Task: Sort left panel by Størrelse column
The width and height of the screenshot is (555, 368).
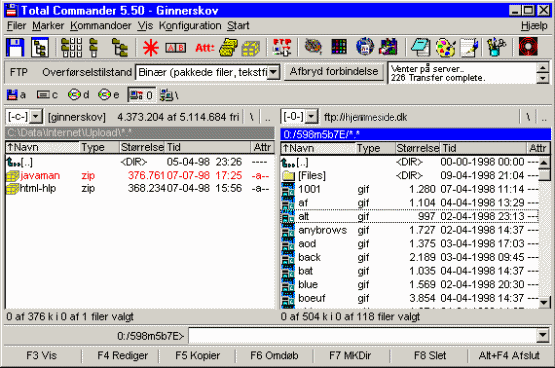Action: pyautogui.click(x=142, y=147)
